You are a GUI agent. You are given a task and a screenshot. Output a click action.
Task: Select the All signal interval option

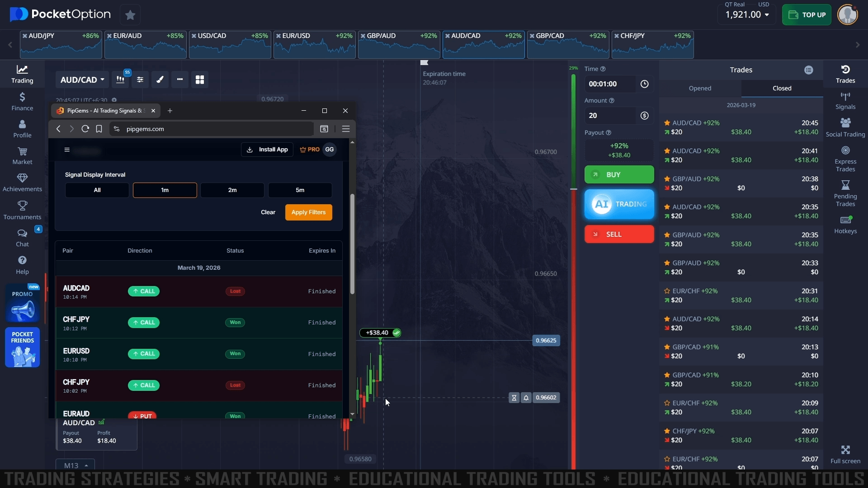coord(97,190)
